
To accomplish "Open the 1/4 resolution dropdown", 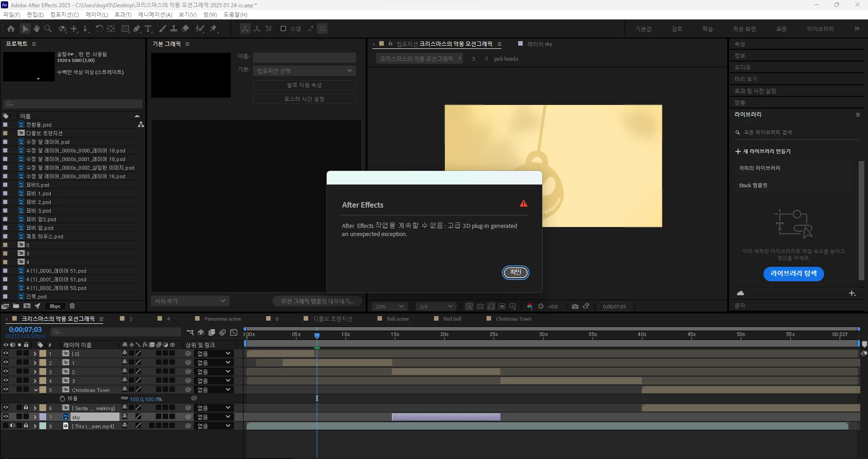I will 435,306.
